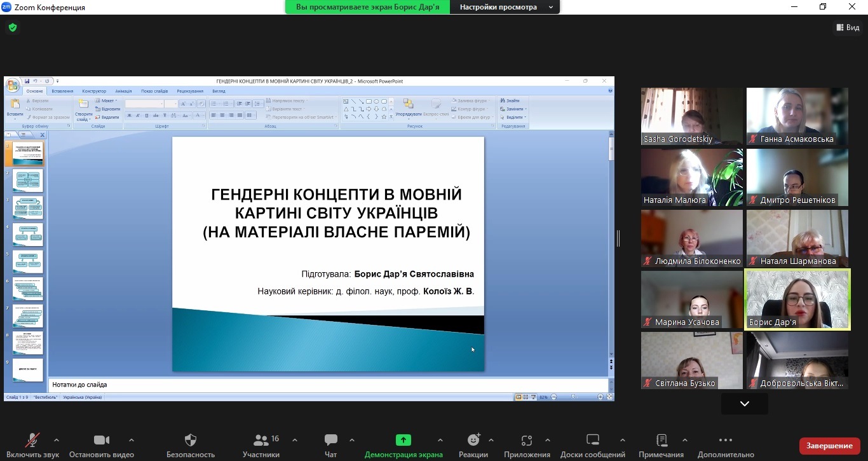Click the slide pane vertical scrollbar

[x=611, y=245]
